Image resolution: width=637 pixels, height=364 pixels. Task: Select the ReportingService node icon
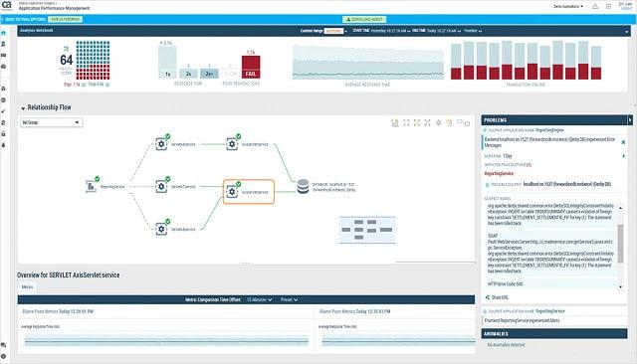(91, 187)
